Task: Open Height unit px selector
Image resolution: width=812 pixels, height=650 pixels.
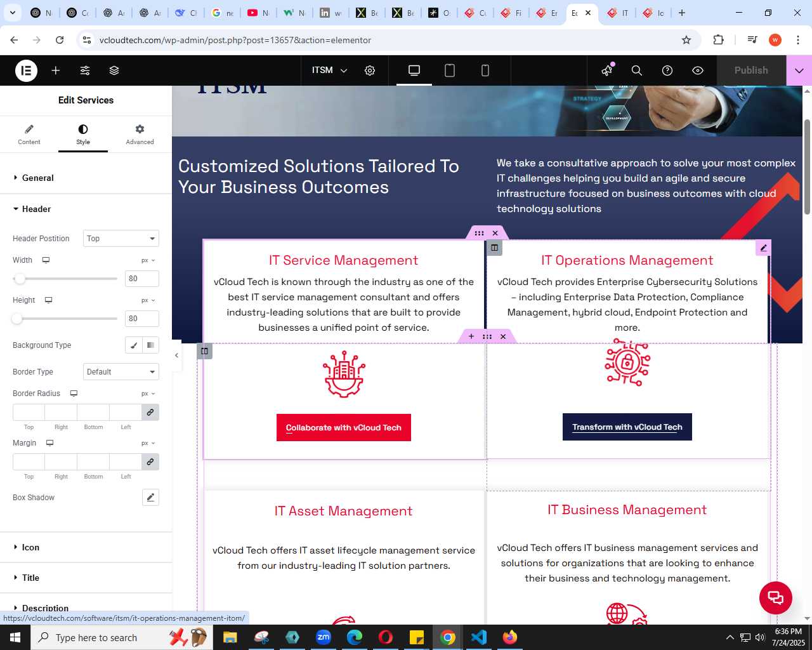Action: (x=148, y=301)
